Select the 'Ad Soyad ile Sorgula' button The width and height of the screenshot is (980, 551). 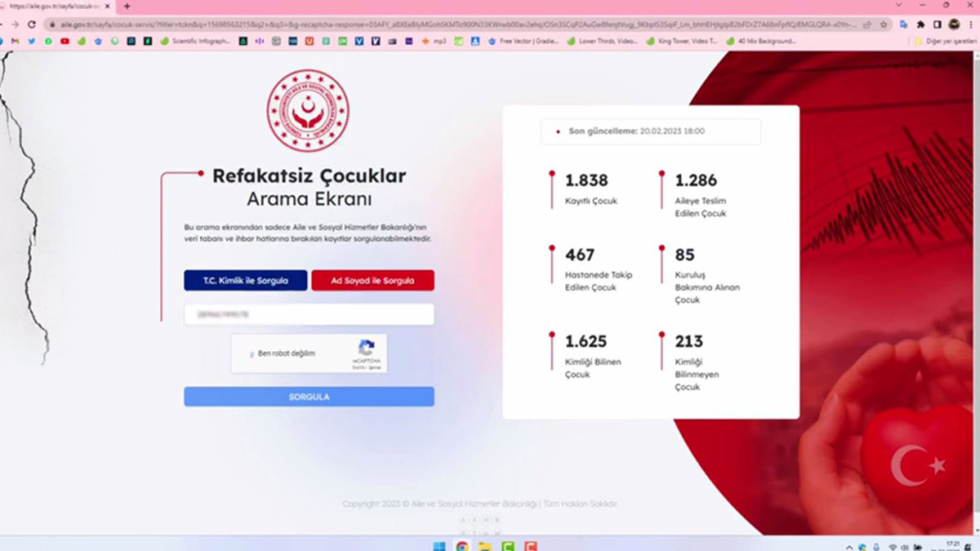[x=372, y=280]
